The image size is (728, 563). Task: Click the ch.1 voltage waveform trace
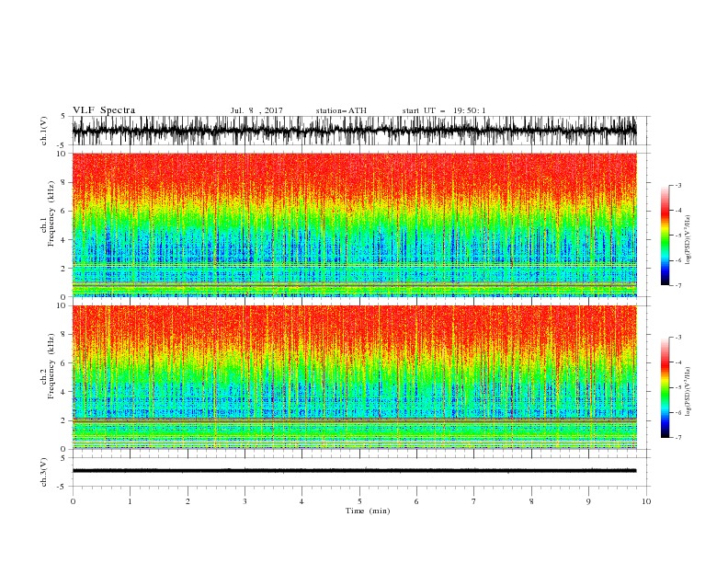(x=354, y=131)
